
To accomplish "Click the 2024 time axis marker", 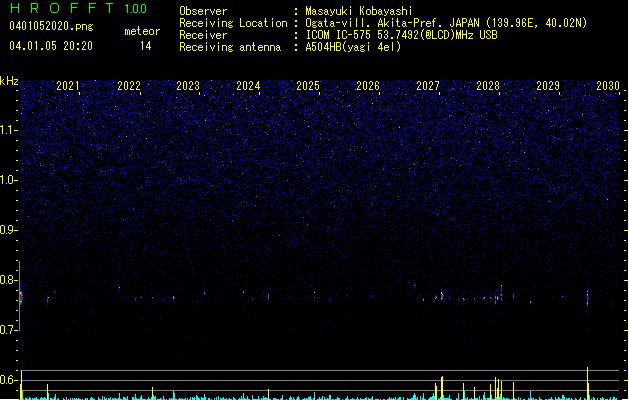I will (x=248, y=85).
